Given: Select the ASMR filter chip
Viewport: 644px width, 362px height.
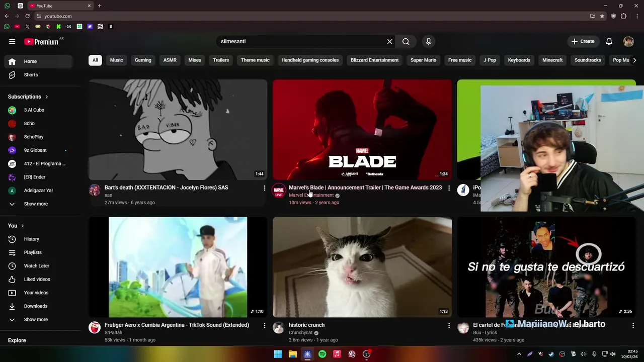Looking at the screenshot, I should click(x=170, y=60).
